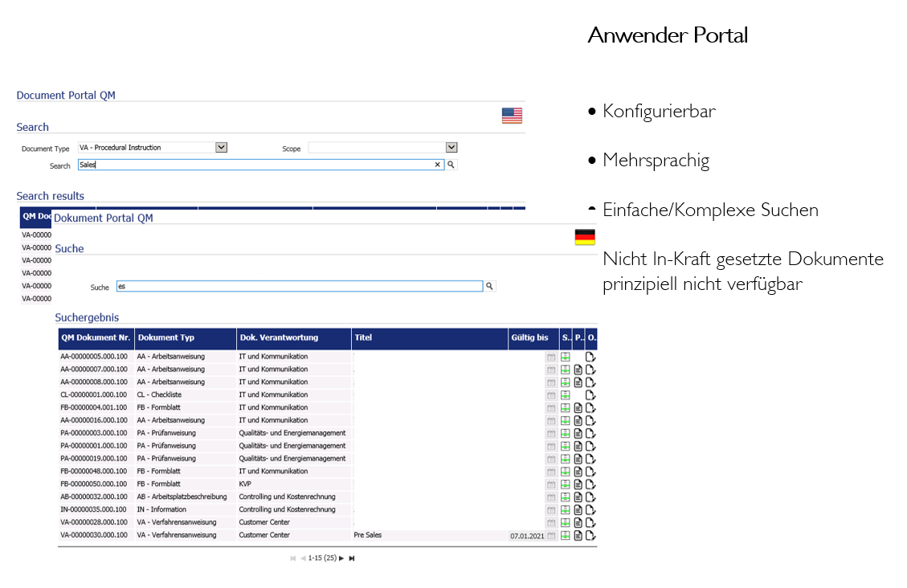Click the O. export icon for IN-00000035.000.100
This screenshot has height=588, width=907.
point(590,510)
